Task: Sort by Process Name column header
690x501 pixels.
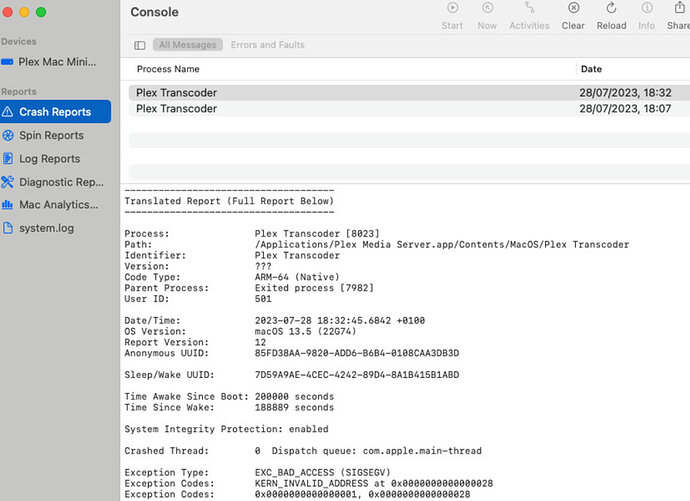Action: (168, 69)
